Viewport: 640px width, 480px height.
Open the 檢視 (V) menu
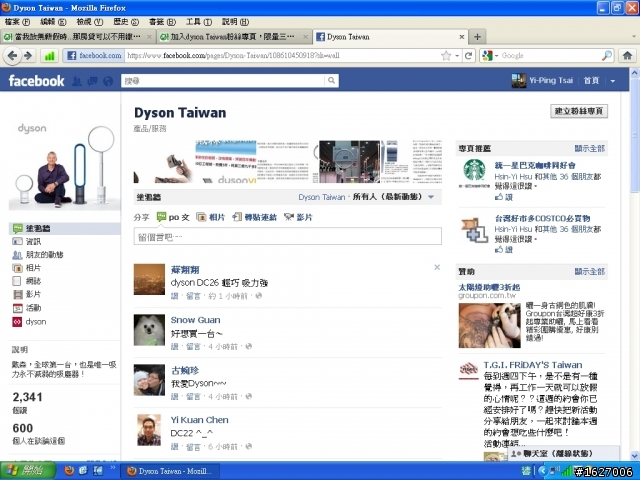coord(89,22)
